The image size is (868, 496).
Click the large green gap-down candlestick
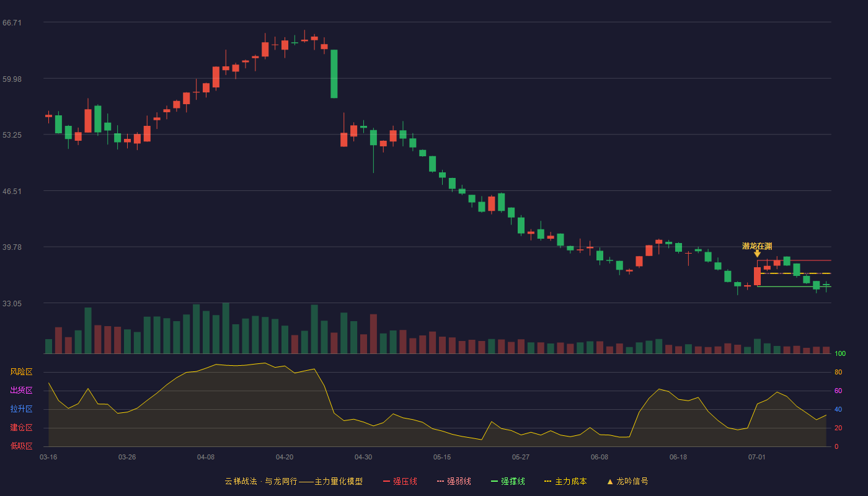click(x=334, y=74)
